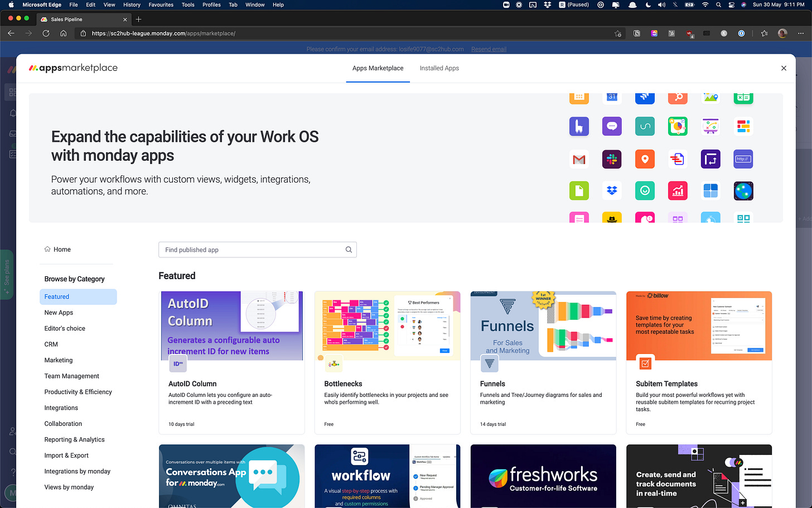Select Views by monday category

69,487
